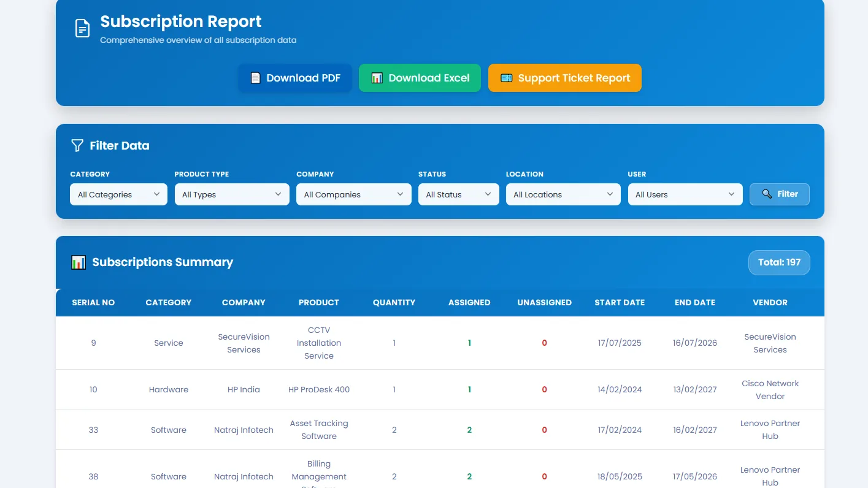Image resolution: width=868 pixels, height=488 pixels.
Task: Click start date 14/02/2024
Action: (x=620, y=389)
